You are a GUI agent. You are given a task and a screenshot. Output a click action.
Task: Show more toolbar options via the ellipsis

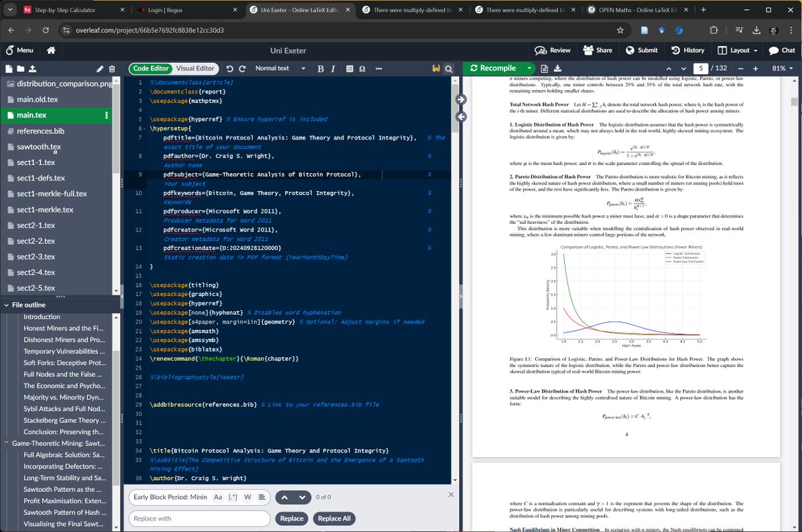(x=378, y=68)
